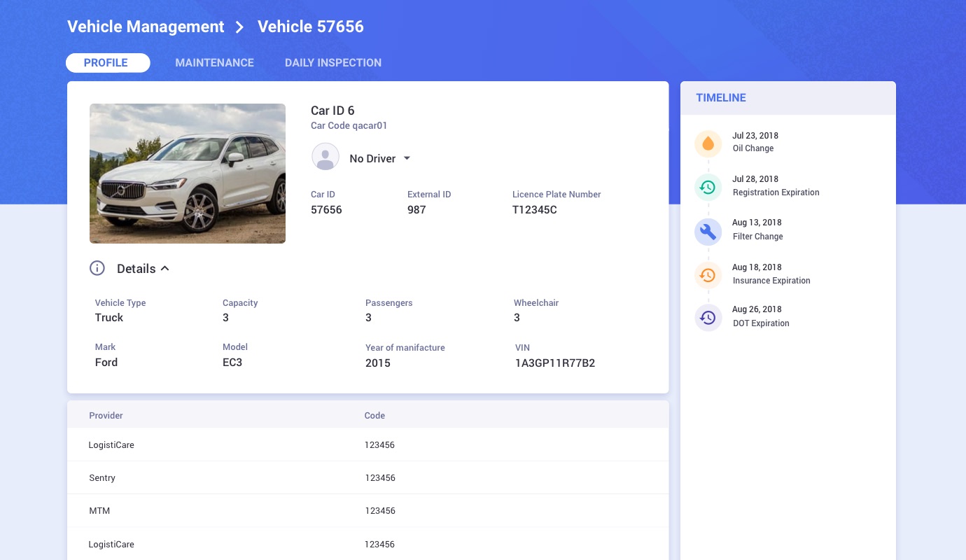Click the white Volvo vehicle photo
Image resolution: width=966 pixels, height=560 pixels.
188,174
